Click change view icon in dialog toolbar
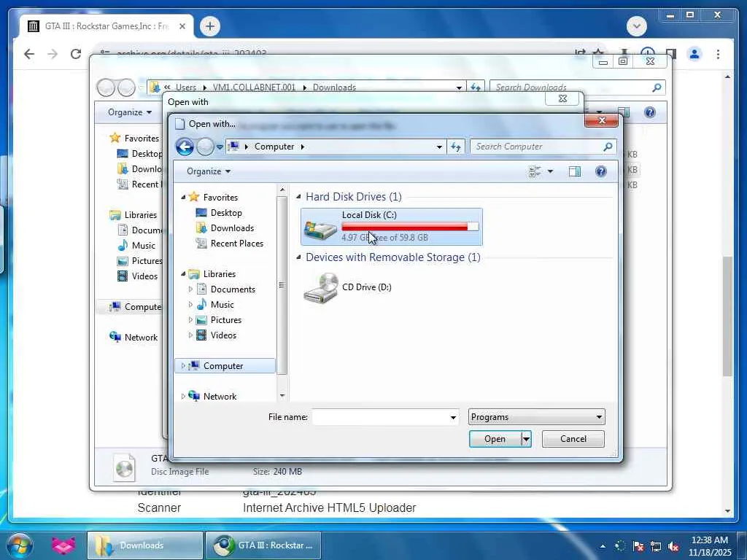The height and width of the screenshot is (560, 747). [535, 171]
